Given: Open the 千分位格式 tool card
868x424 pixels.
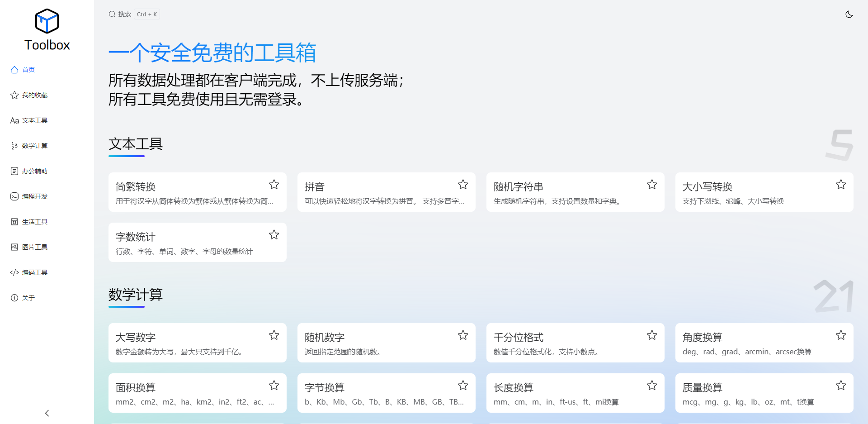Looking at the screenshot, I should coord(576,343).
